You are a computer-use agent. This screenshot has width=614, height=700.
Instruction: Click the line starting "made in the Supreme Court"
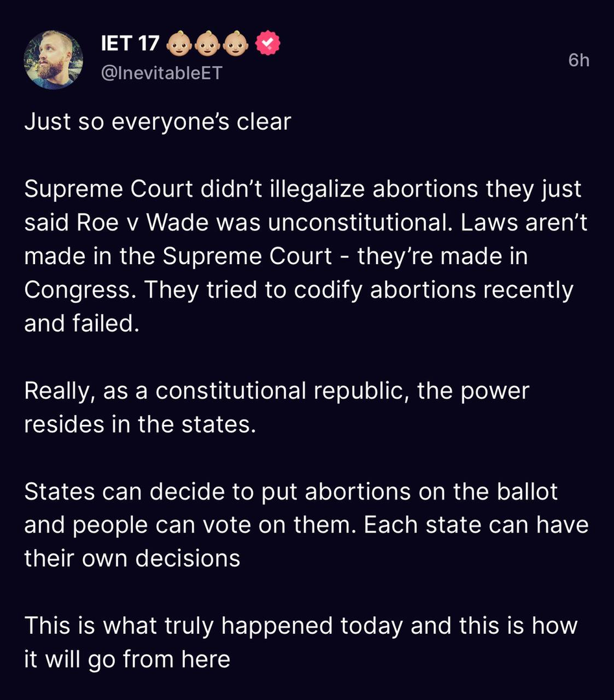[x=276, y=256]
